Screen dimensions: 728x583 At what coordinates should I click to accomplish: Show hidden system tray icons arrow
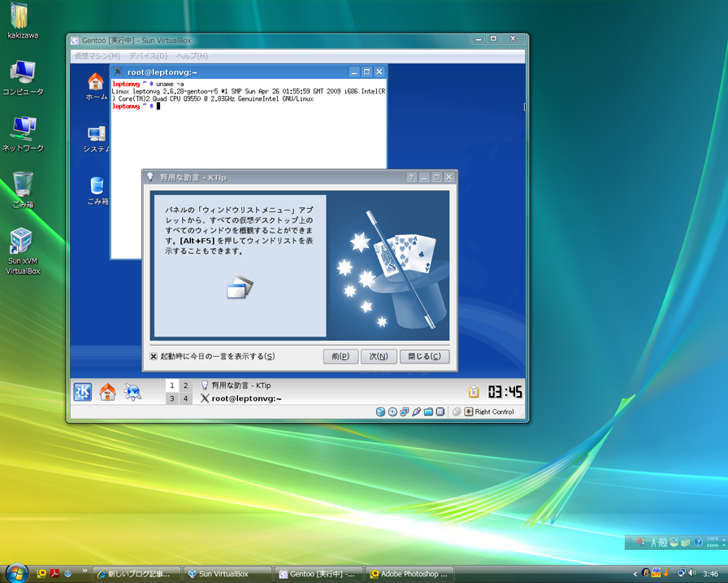635,574
